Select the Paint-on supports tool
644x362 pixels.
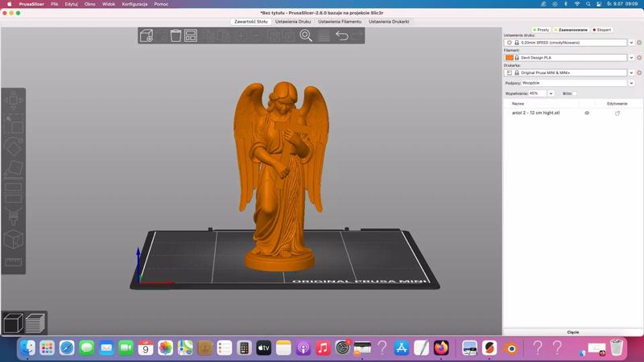tap(14, 216)
